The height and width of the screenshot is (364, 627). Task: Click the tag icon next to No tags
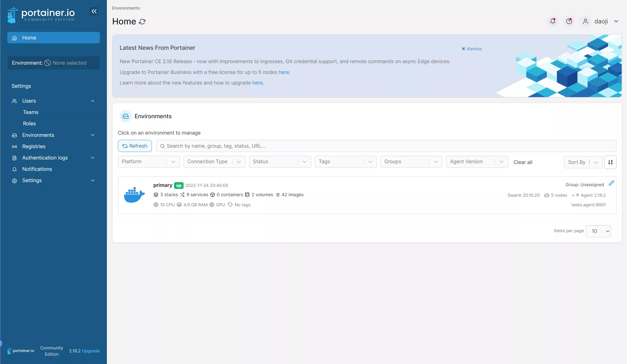230,205
